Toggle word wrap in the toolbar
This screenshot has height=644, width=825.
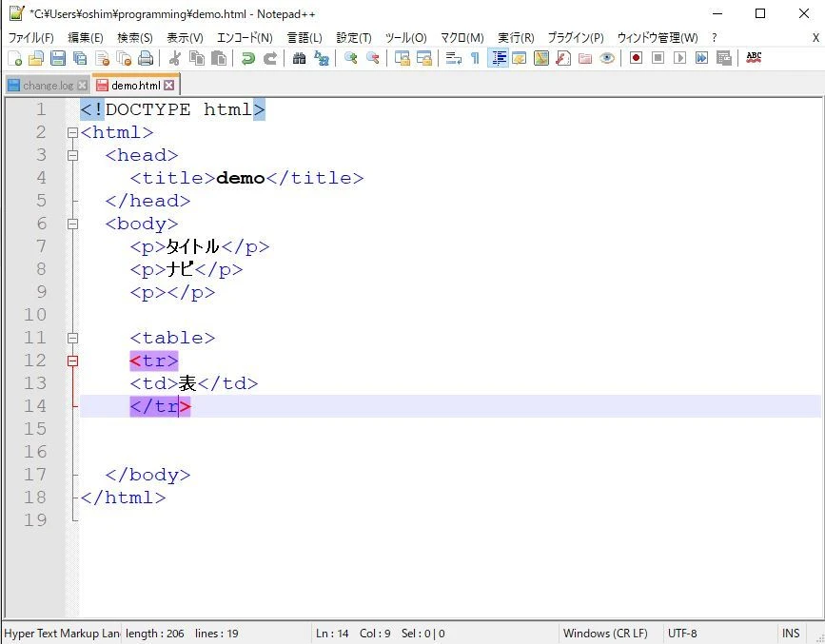[453, 58]
